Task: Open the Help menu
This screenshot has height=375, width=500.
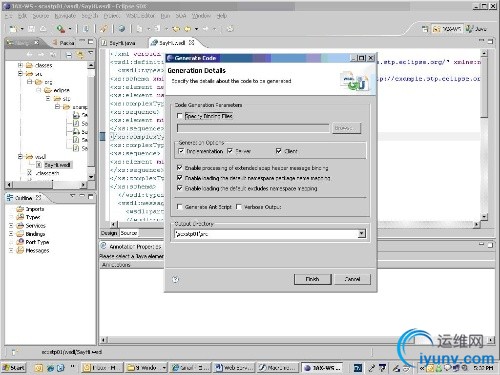Action: [222, 16]
